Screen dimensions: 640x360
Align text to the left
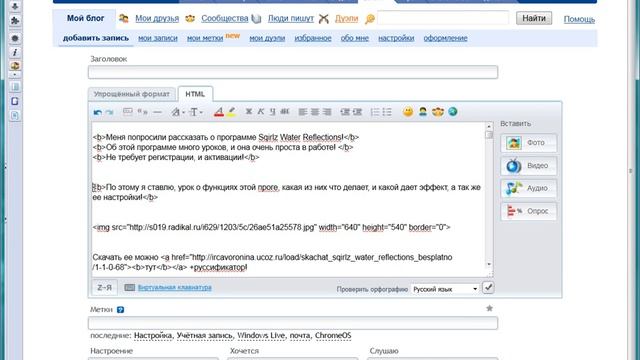point(302,112)
